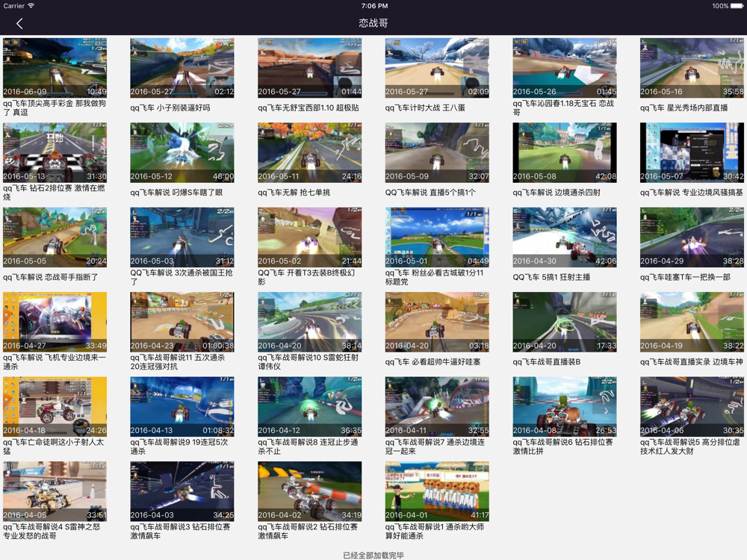Viewport: 747px width, 560px height.
Task: Open video thumbnail dated 2016-04-29
Action: 692,237
